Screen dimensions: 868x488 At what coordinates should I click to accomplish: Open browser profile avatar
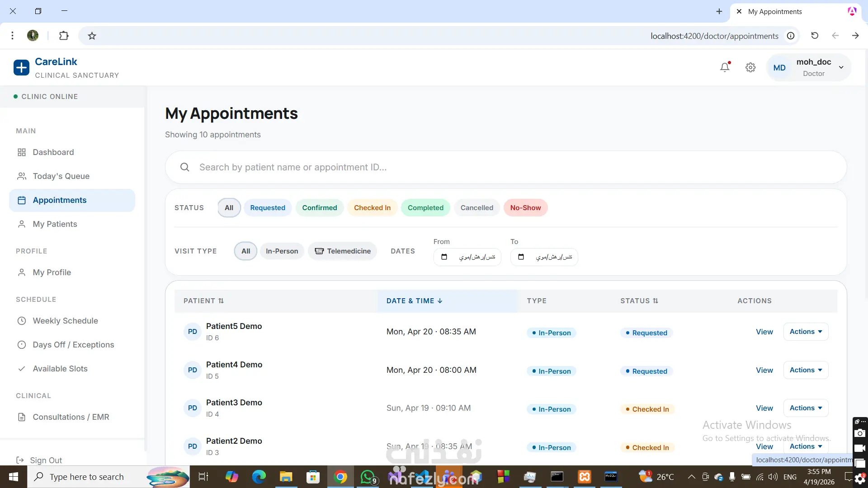[x=33, y=36]
